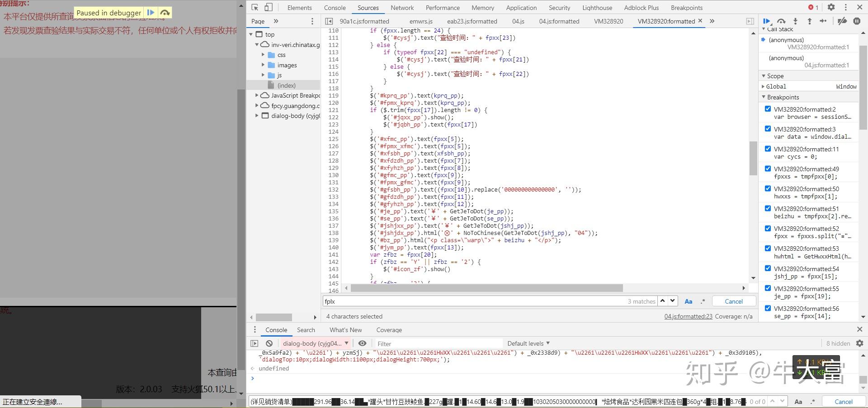
Task: Cancel the fplx search in editor
Action: coord(733,301)
